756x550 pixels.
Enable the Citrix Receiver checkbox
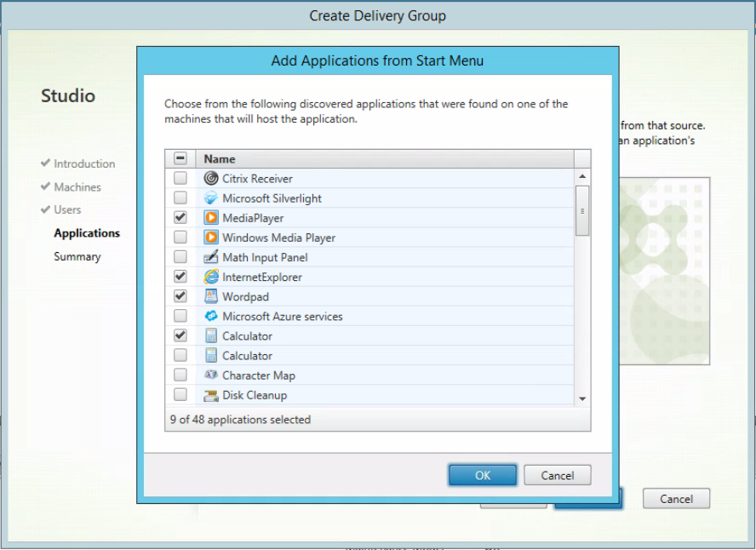point(180,178)
